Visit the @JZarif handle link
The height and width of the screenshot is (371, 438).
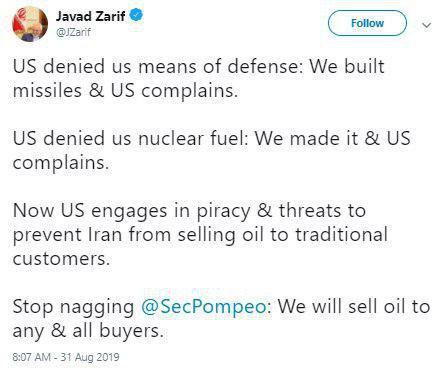click(73, 33)
